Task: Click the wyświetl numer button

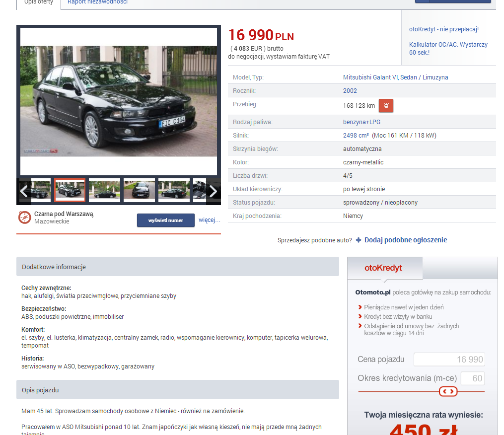Action: (x=165, y=220)
